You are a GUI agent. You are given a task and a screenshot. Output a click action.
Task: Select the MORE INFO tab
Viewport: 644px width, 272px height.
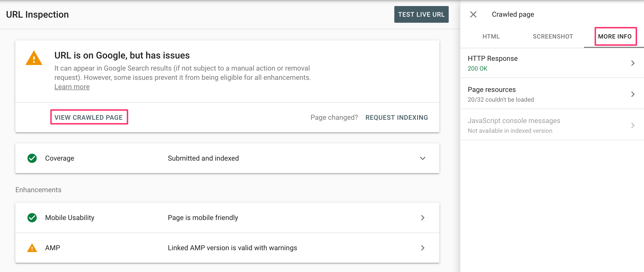pyautogui.click(x=615, y=36)
